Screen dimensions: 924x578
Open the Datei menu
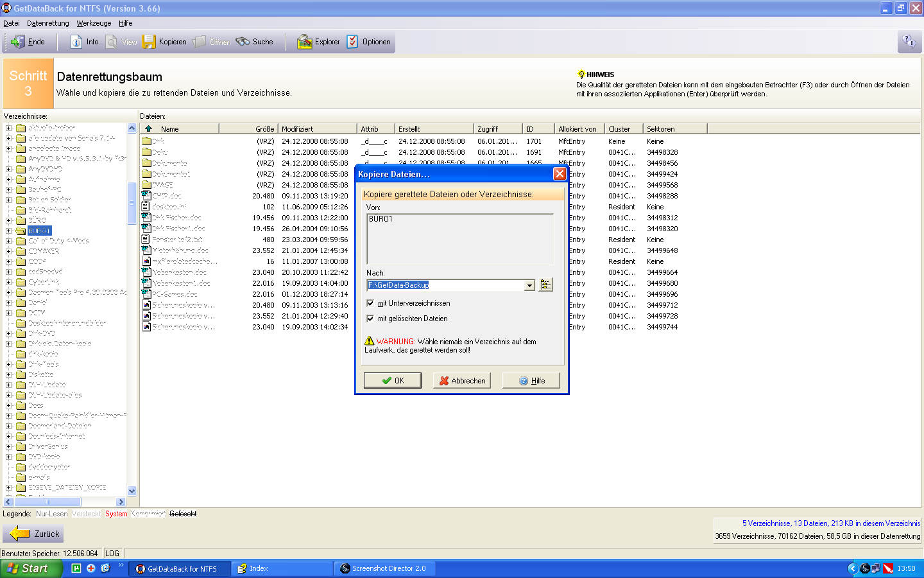pos(12,23)
